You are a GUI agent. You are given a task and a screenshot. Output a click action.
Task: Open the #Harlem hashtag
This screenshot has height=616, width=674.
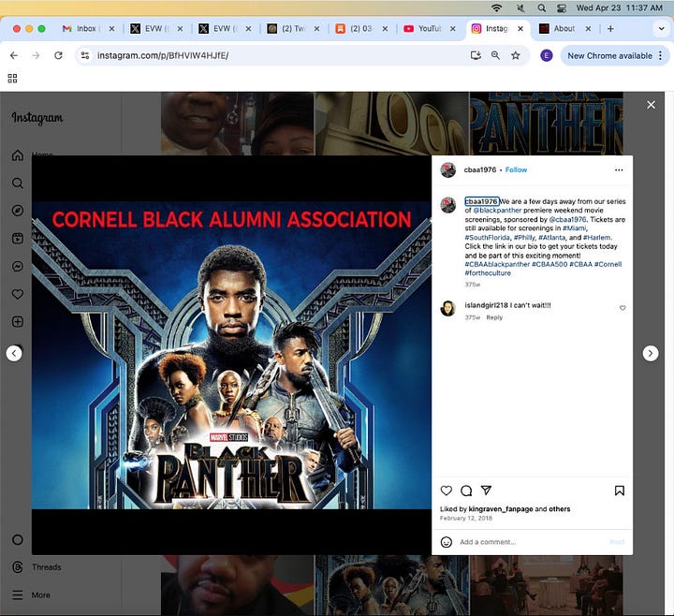[597, 237]
